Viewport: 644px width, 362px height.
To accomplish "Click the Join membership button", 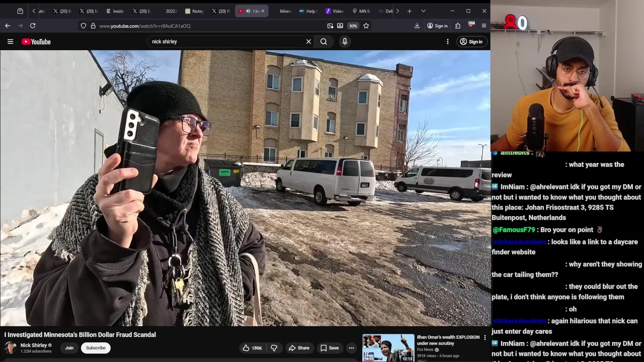I will pyautogui.click(x=69, y=348).
